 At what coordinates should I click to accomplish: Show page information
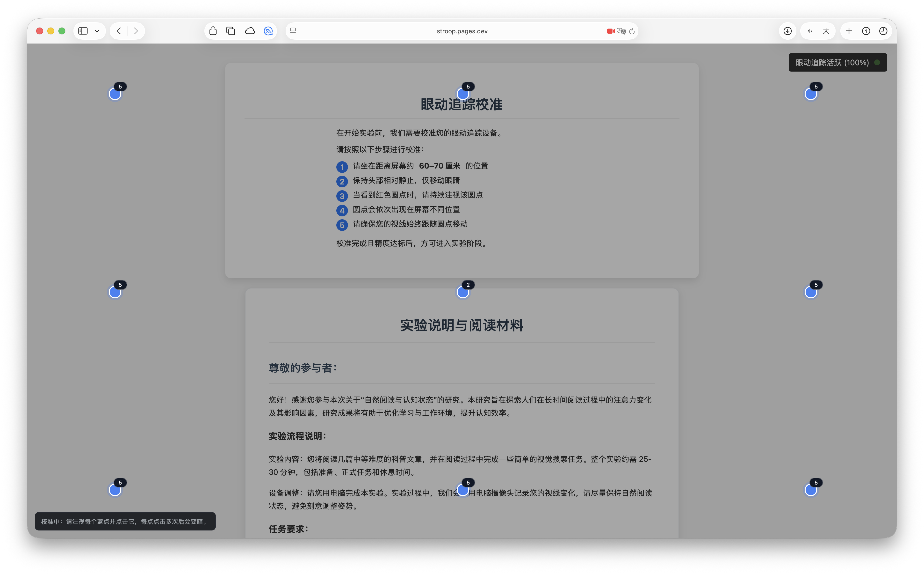coord(866,31)
